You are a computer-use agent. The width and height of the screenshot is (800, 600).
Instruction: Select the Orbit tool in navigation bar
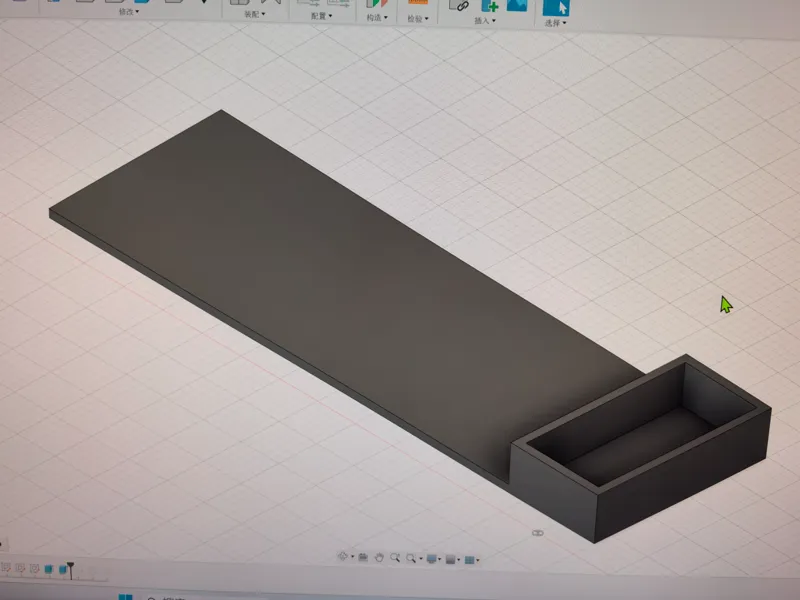343,557
